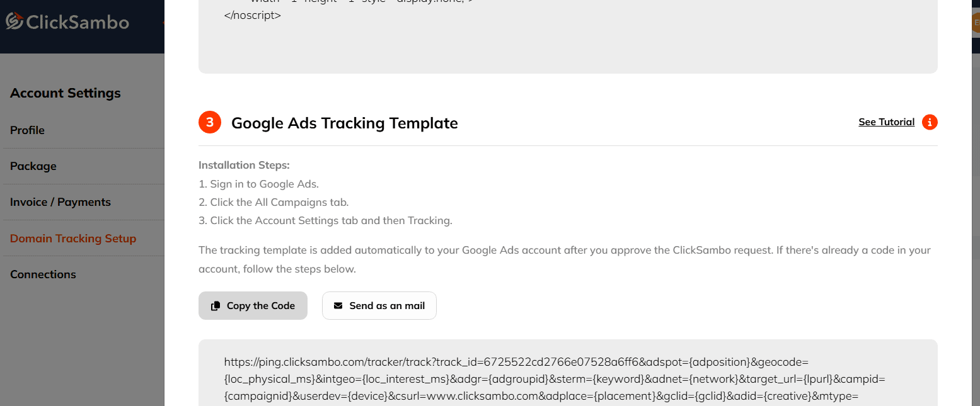The width and height of the screenshot is (980, 406).
Task: Select Domain Tracking Setup
Action: coord(73,238)
